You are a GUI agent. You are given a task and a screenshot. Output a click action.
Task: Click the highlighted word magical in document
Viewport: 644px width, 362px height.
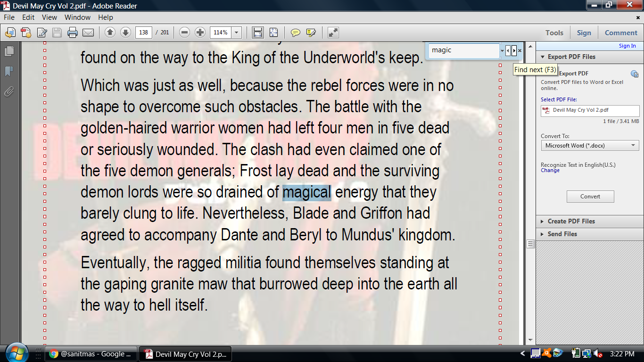307,192
